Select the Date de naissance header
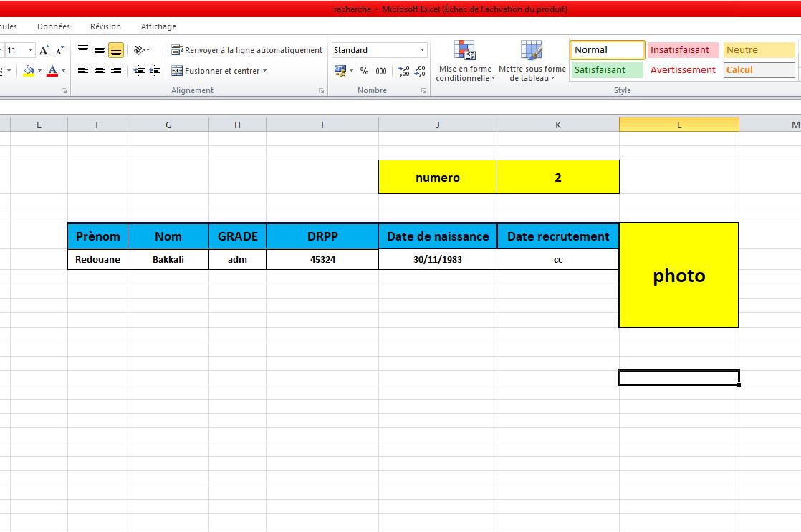 click(438, 236)
